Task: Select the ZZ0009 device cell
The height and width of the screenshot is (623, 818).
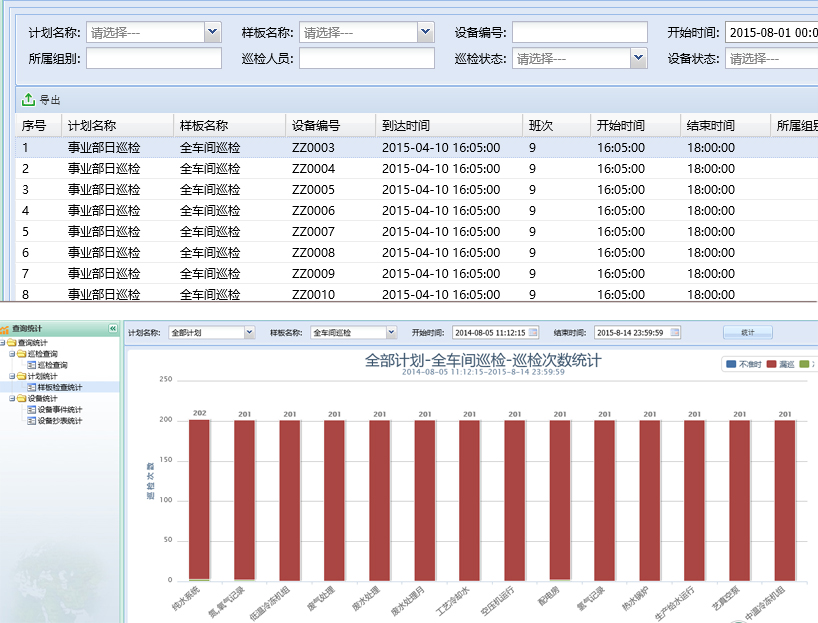Action: 313,273
